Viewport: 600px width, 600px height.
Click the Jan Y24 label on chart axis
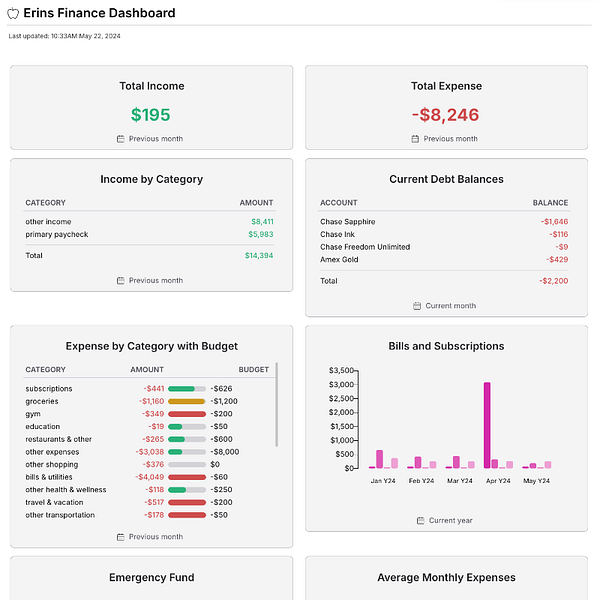(383, 481)
